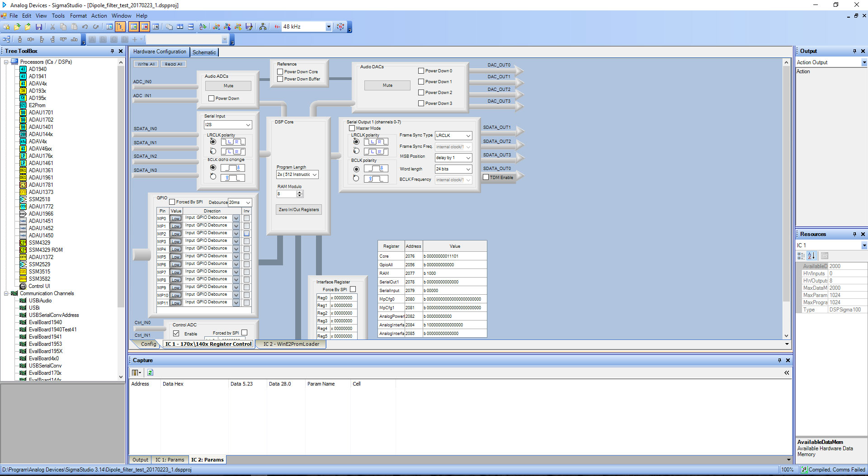Click the Capture panel columns icon
Image resolution: width=868 pixels, height=476 pixels.
pos(136,372)
